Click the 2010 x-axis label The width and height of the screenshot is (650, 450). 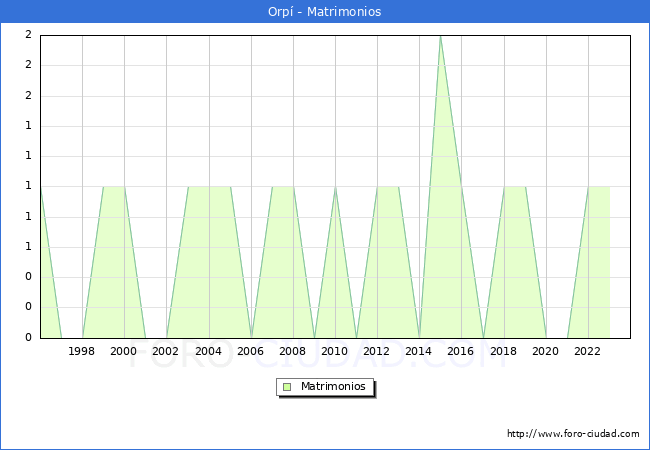point(335,351)
